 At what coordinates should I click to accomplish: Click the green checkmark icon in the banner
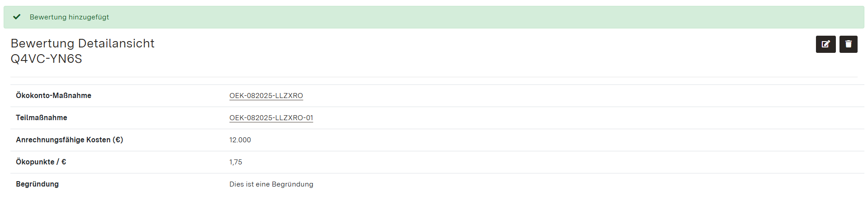pos(17,17)
